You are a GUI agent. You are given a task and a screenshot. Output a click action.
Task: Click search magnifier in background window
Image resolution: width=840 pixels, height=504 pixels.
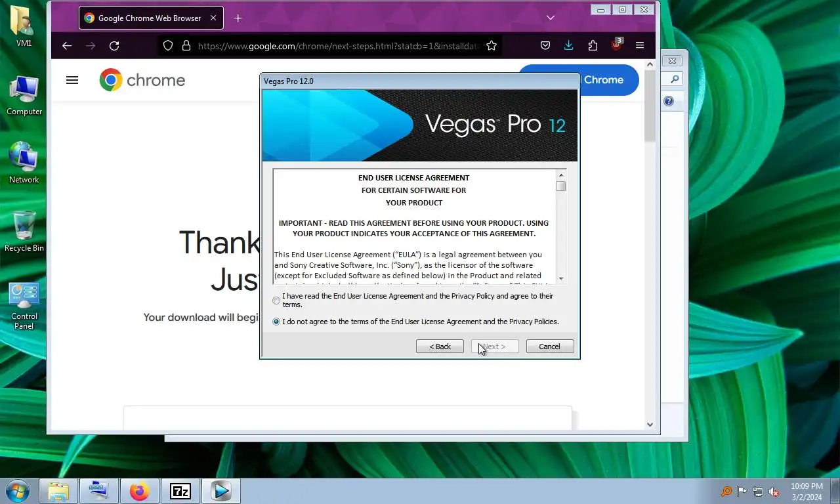[x=674, y=79]
